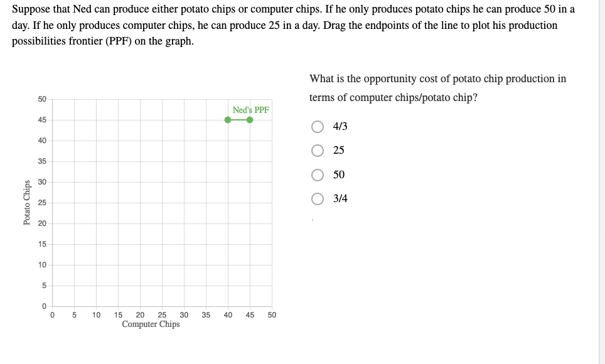Click the graph origin at zero

pos(53,308)
